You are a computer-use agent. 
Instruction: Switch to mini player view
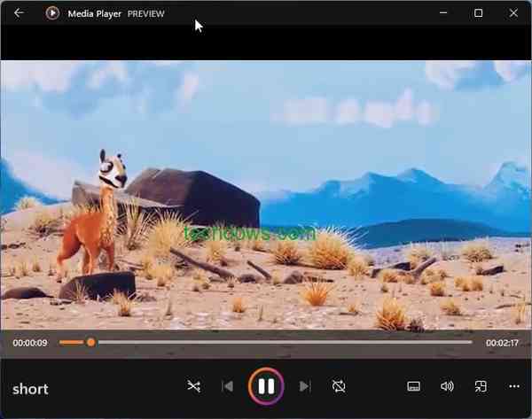(x=481, y=386)
